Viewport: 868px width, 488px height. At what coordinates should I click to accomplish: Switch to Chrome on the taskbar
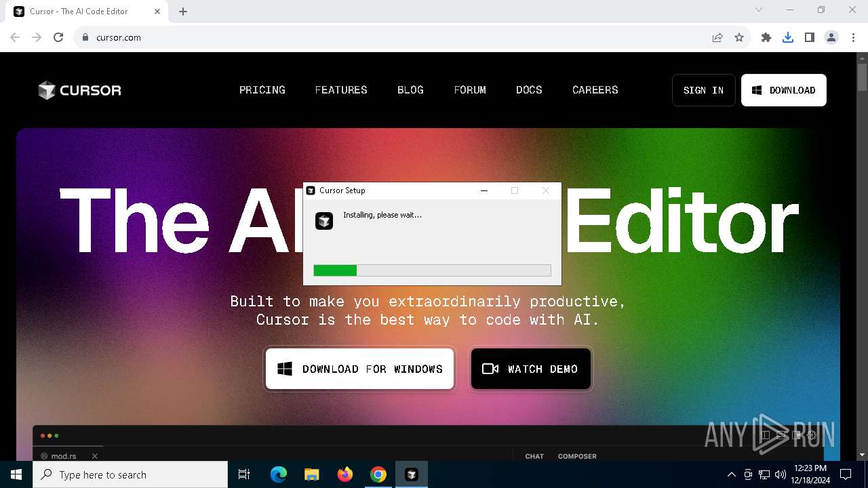(x=378, y=474)
